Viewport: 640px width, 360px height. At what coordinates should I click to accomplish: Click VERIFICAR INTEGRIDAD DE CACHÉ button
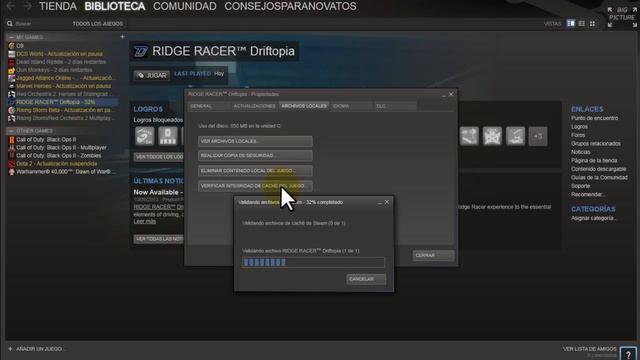(256, 186)
